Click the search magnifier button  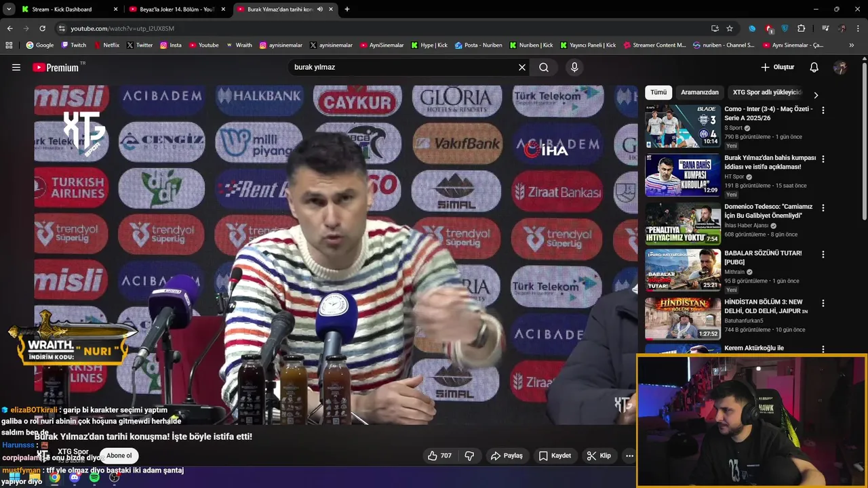544,67
